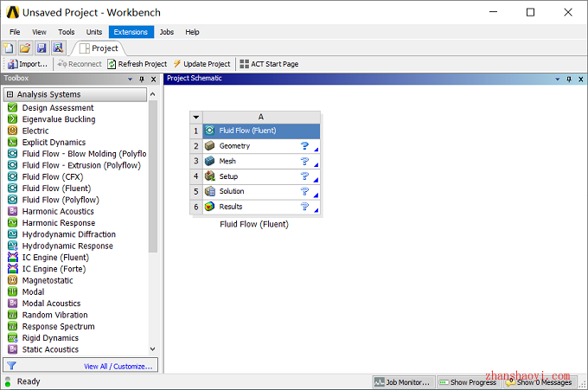588x390 pixels.
Task: Open the Units menu
Action: coord(94,32)
